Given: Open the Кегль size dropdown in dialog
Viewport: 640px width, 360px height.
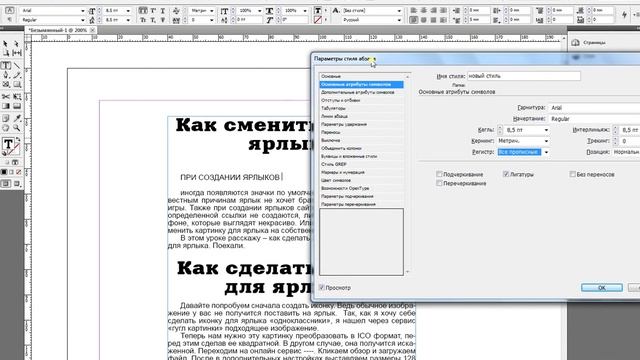Looking at the screenshot, I should point(546,130).
